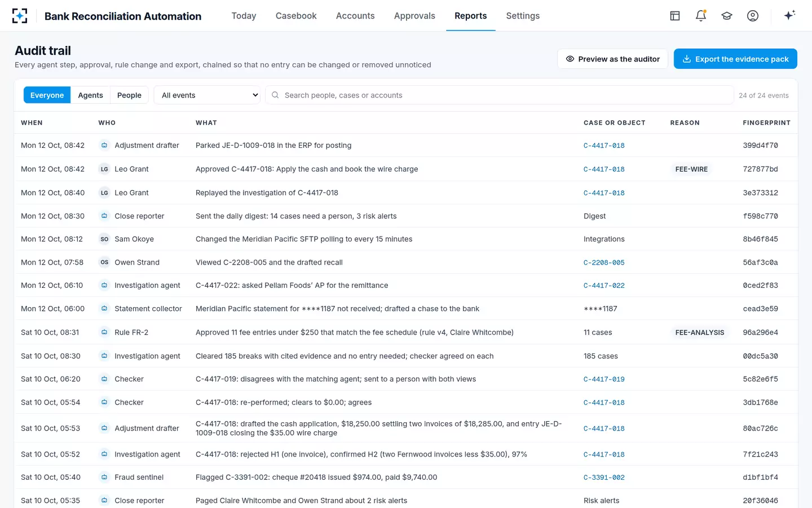Open case link C-4417-019
This screenshot has width=812, height=508.
point(604,379)
